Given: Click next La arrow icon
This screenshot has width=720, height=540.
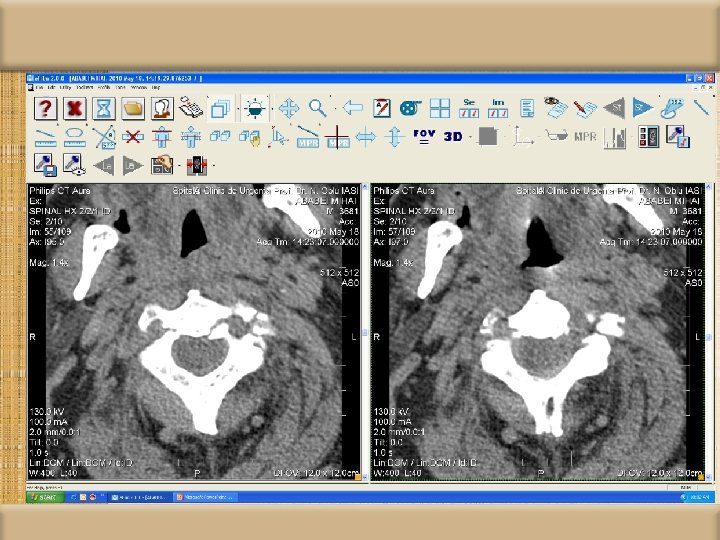Looking at the screenshot, I should click(133, 166).
